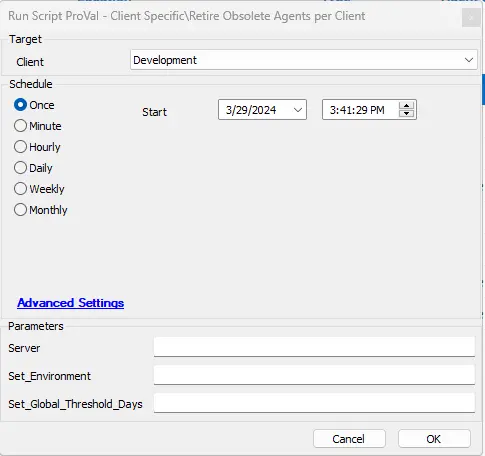Click the Server parameter input field
The width and height of the screenshot is (485, 456).
pos(314,347)
